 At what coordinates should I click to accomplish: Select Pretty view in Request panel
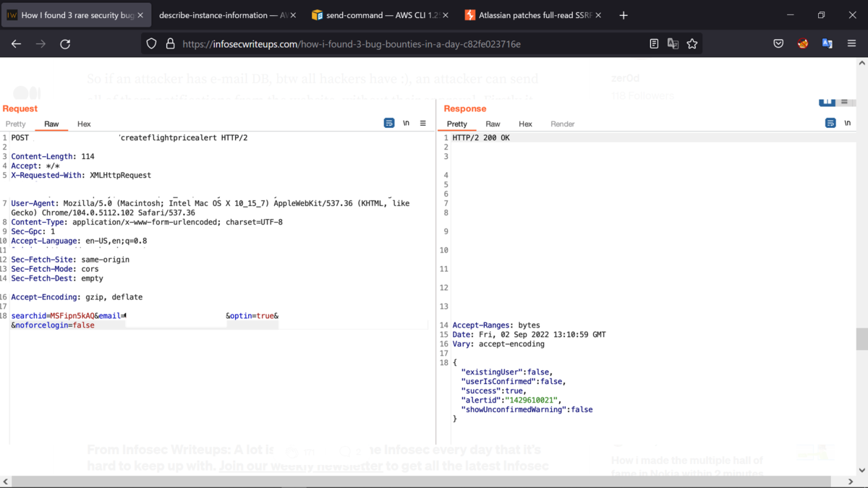pos(16,124)
